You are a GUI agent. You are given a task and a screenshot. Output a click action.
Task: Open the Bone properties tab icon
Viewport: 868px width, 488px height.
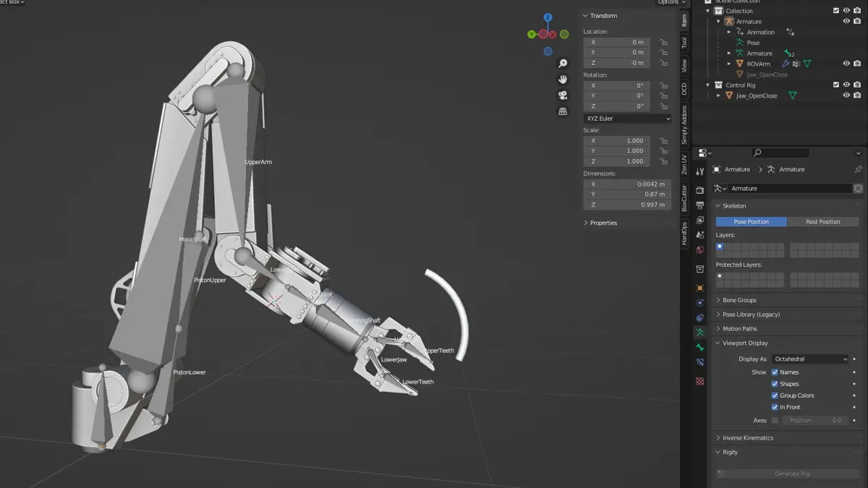point(699,348)
